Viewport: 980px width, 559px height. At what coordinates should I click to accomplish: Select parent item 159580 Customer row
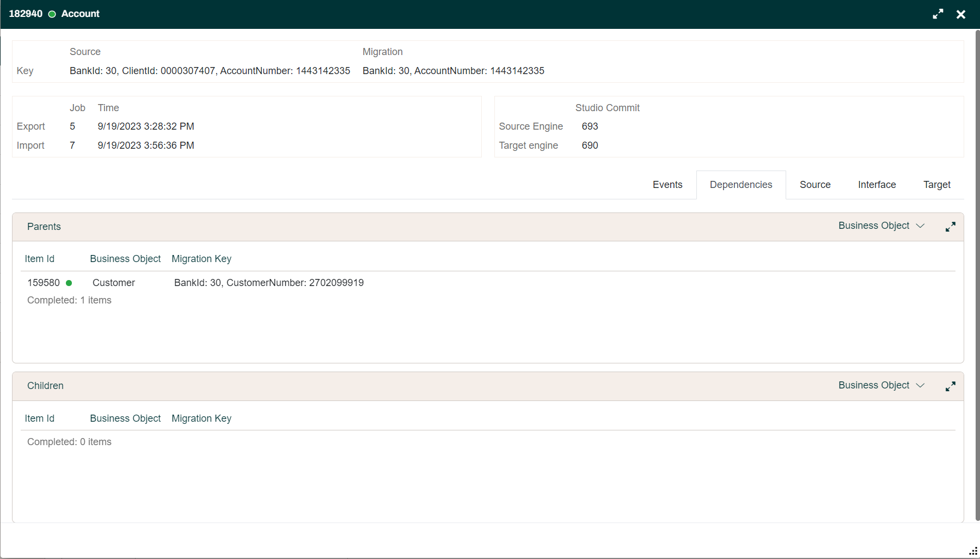pos(113,283)
